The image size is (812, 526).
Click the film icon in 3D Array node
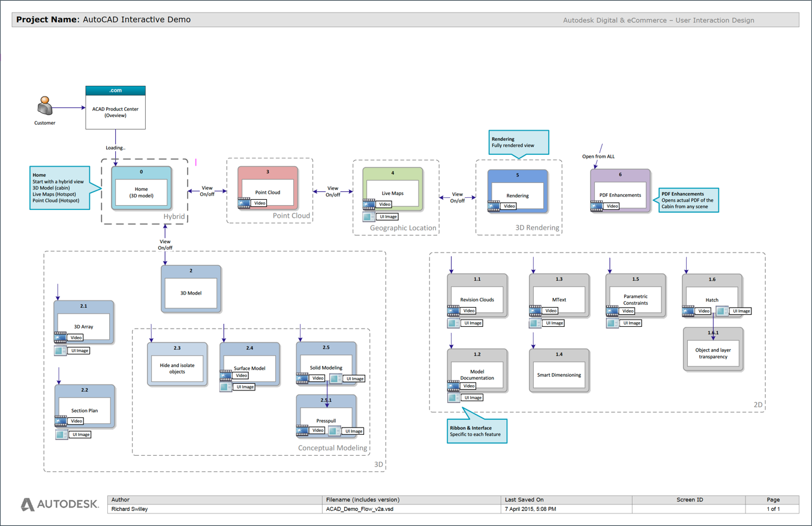click(60, 338)
